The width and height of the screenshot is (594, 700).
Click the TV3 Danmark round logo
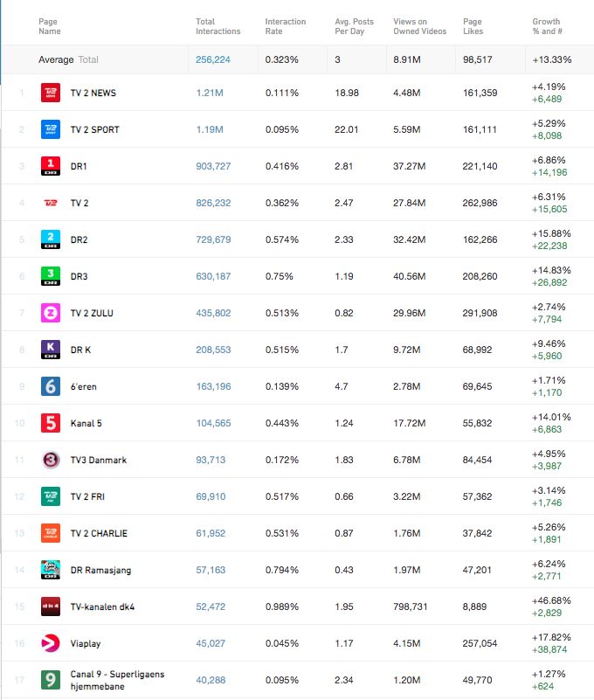pyautogui.click(x=51, y=460)
